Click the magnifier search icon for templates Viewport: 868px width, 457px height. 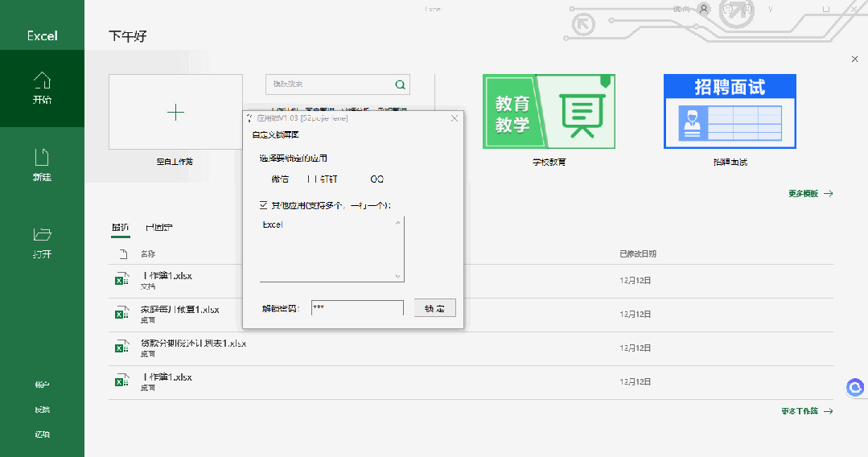coord(401,84)
